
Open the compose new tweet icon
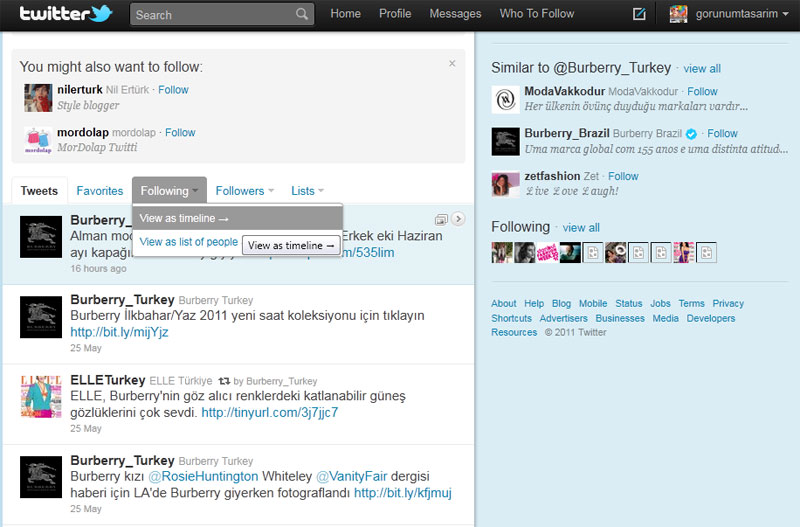[639, 14]
